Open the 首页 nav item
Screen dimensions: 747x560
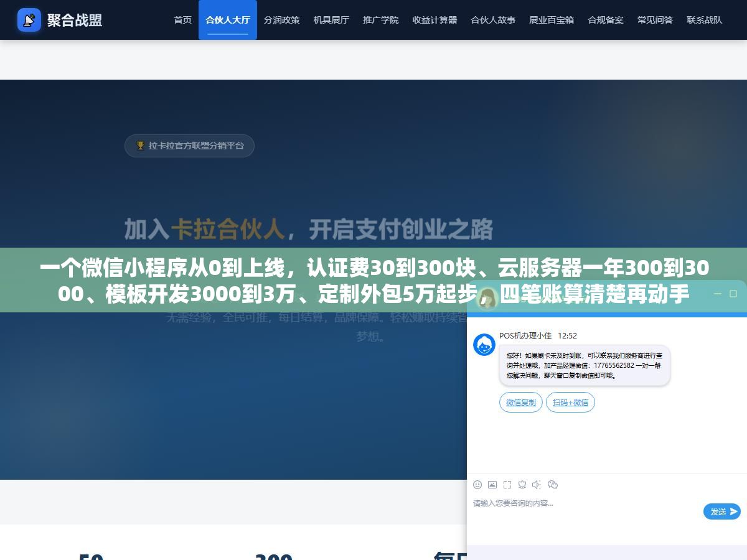click(x=183, y=20)
